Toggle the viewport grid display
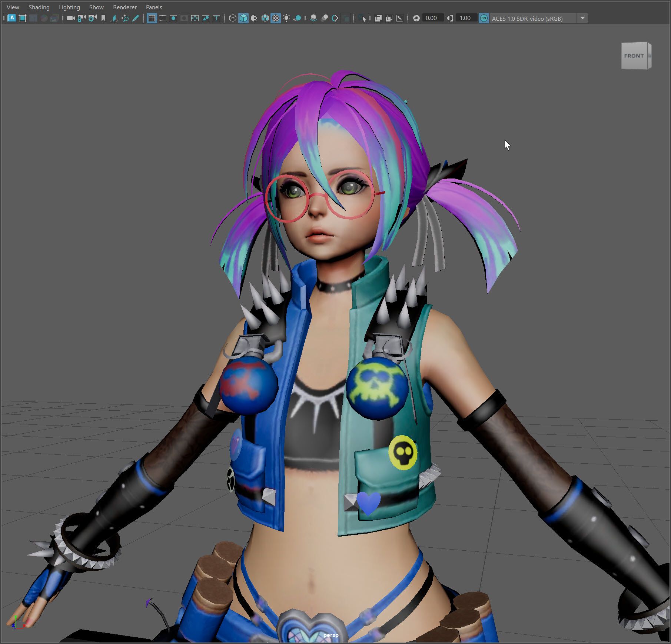Screen dimensions: 671x644 (x=152, y=18)
